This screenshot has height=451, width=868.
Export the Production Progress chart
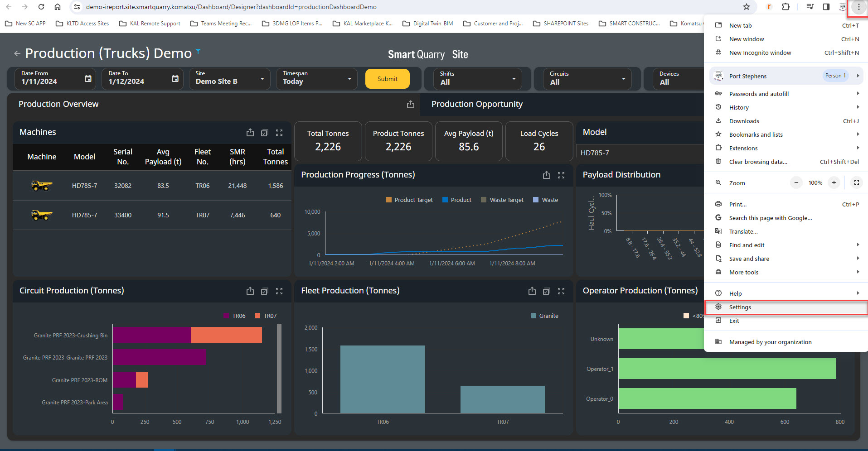click(547, 175)
